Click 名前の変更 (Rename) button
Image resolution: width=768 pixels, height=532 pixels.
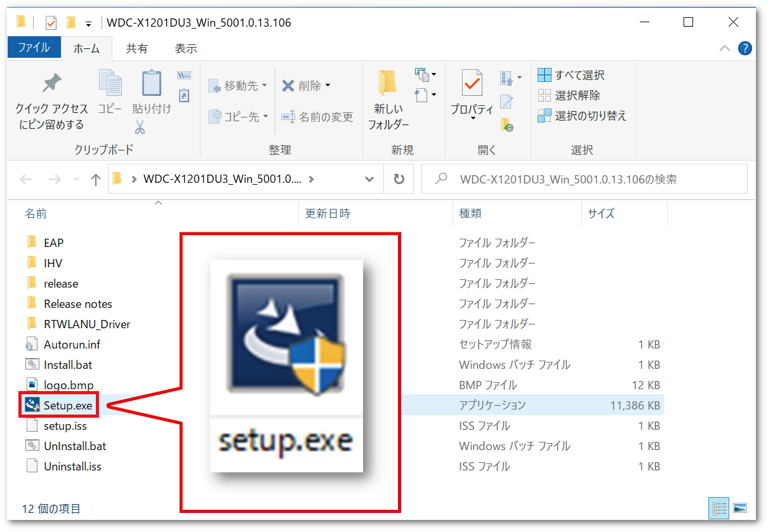tap(317, 117)
